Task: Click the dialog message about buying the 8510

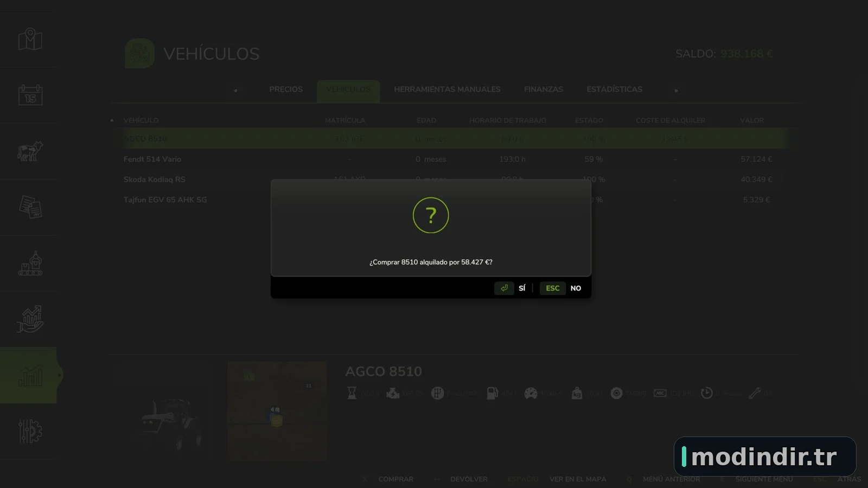Action: [431, 262]
